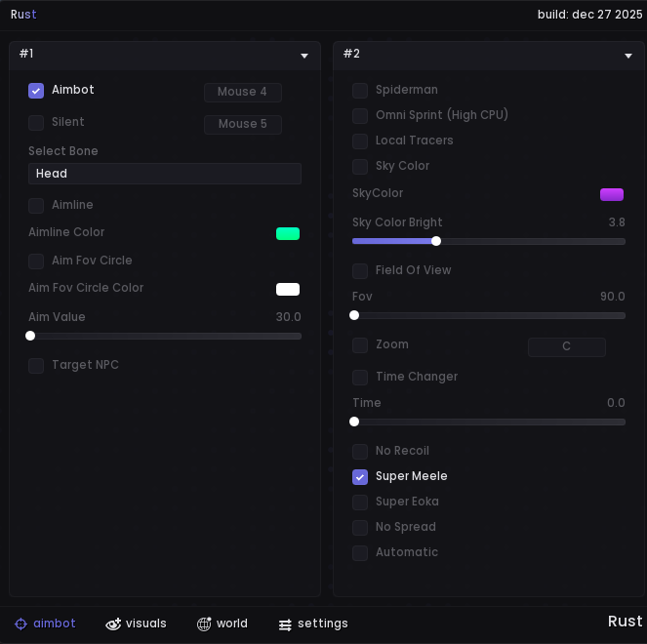Collapse the #1 panel arrow
The width and height of the screenshot is (647, 644).
pyautogui.click(x=304, y=56)
